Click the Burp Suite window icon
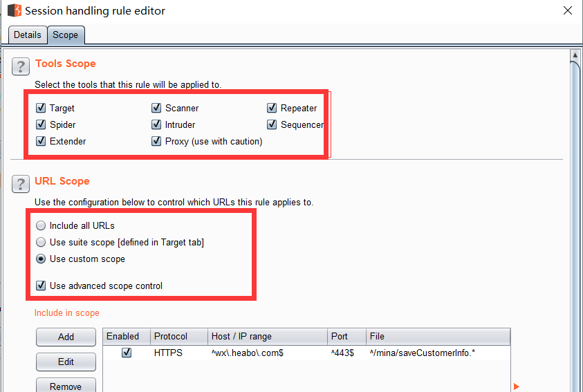 [x=14, y=11]
